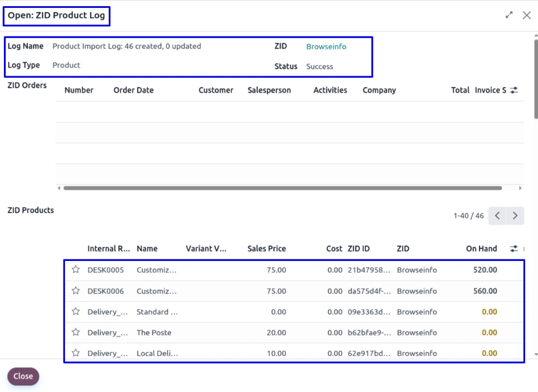Click the 1-40 / 46 pager range

[x=469, y=216]
